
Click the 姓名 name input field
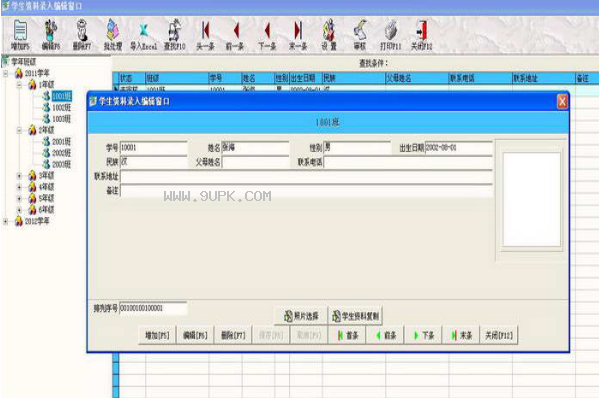pyautogui.click(x=255, y=147)
